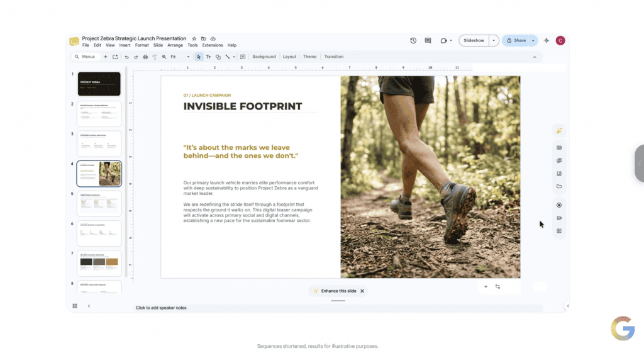Expand the video call dropdown arrow

coord(450,40)
